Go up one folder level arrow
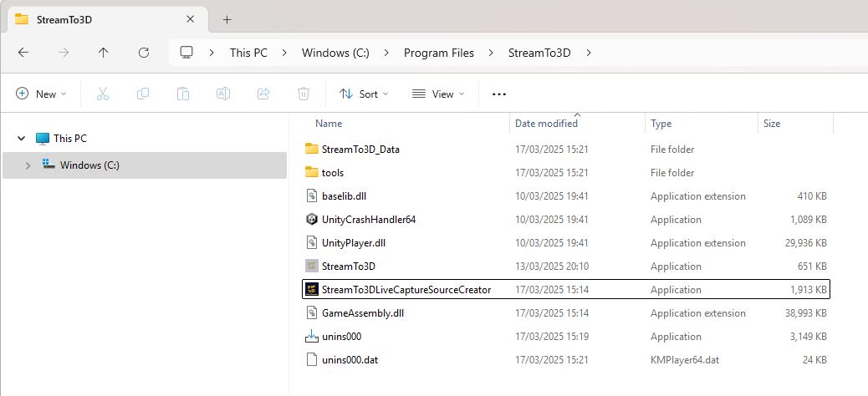Screen dimensions: 868x396 104,53
